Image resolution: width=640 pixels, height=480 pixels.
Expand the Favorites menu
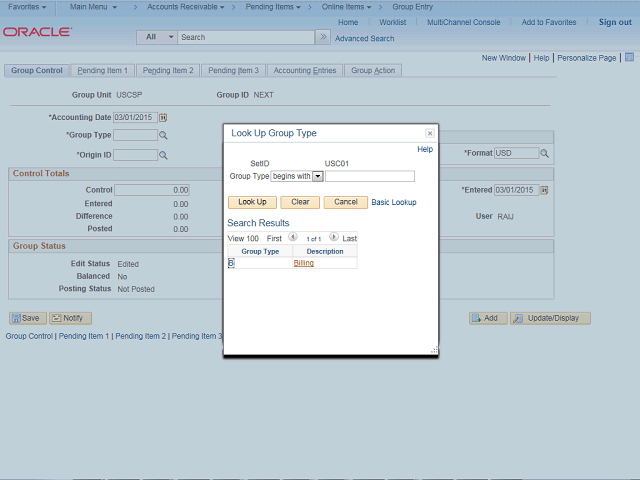(x=27, y=7)
